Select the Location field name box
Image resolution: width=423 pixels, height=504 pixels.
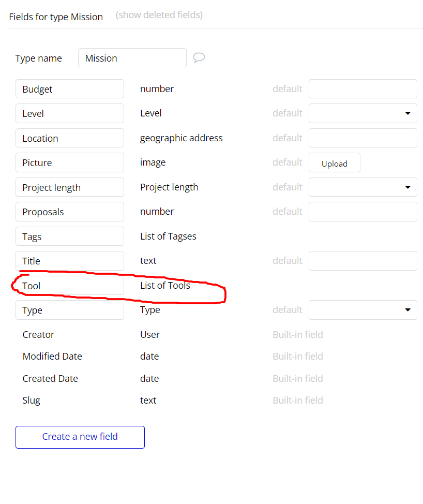coord(70,138)
